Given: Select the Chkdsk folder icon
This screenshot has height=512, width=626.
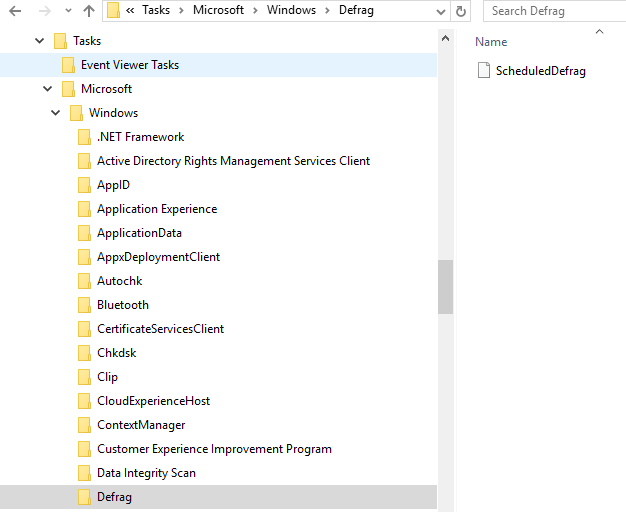Looking at the screenshot, I should (84, 353).
